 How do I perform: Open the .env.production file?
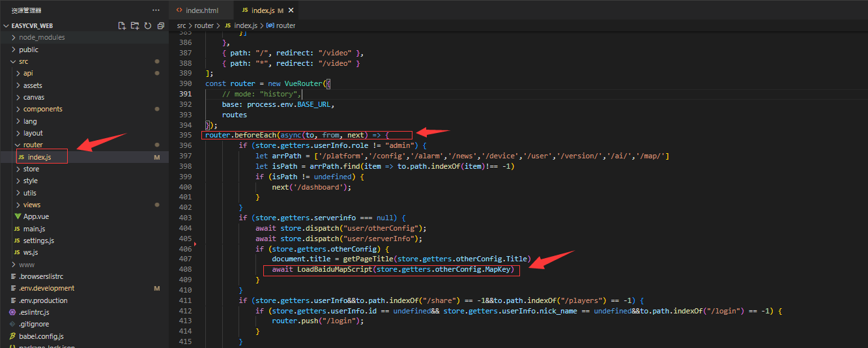(43, 300)
